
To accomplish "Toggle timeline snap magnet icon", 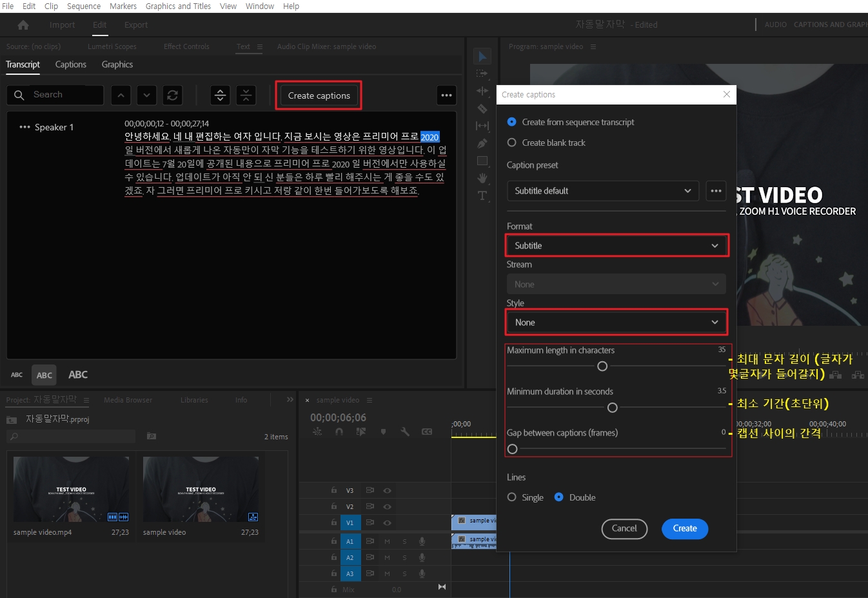I will coord(339,432).
